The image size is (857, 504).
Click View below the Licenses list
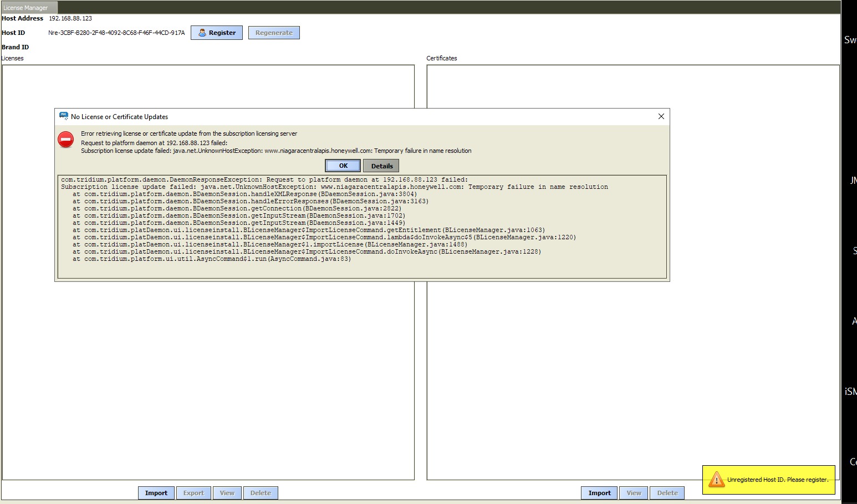(227, 493)
